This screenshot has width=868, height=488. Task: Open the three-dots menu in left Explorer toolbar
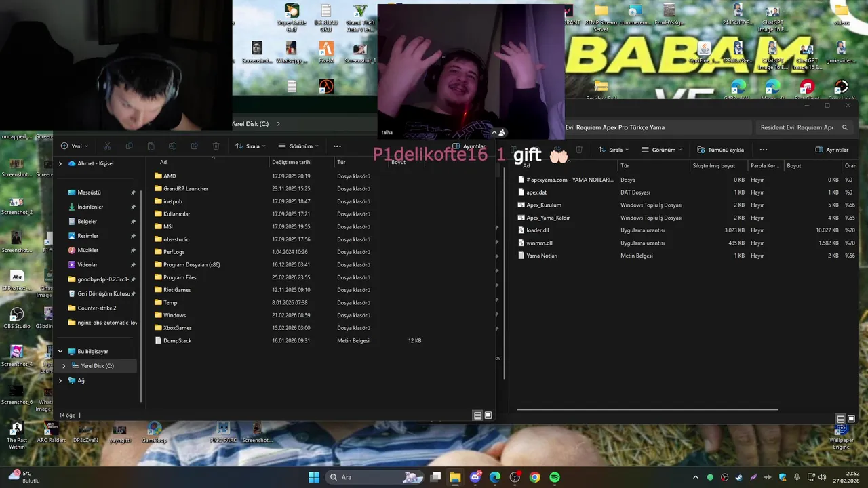pos(337,146)
